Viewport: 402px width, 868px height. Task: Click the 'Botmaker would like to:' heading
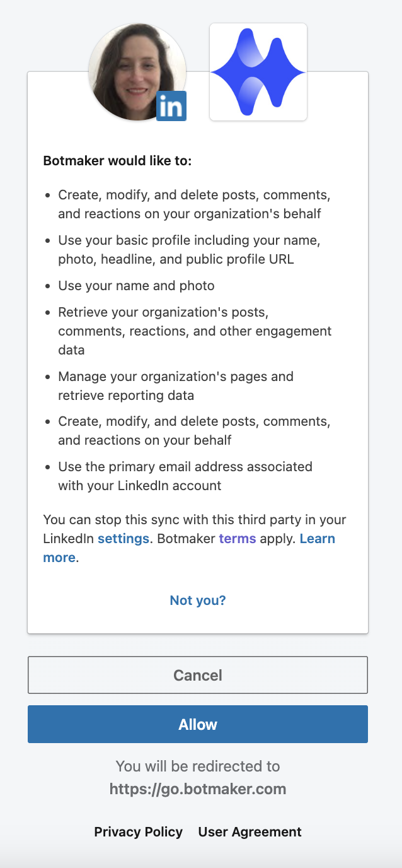[117, 161]
